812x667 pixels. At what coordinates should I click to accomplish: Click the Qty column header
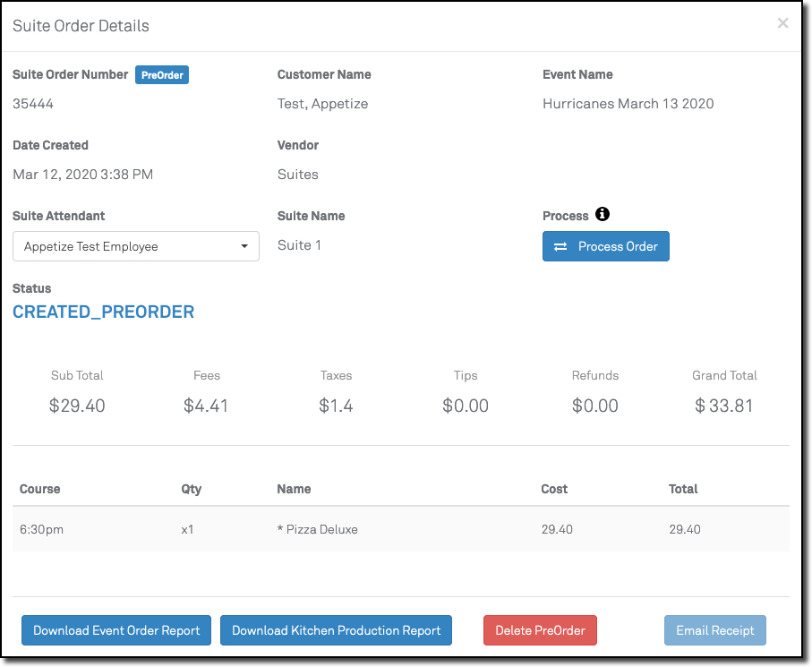click(191, 489)
